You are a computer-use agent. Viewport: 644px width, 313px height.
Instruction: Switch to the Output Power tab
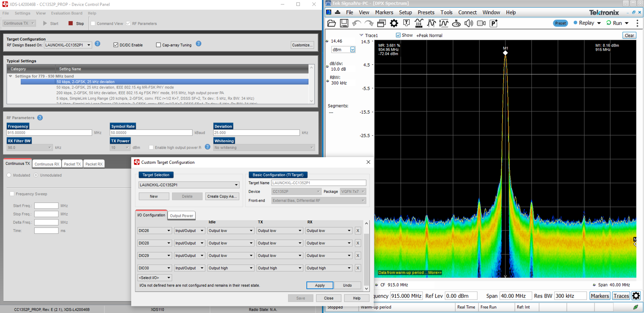click(181, 216)
